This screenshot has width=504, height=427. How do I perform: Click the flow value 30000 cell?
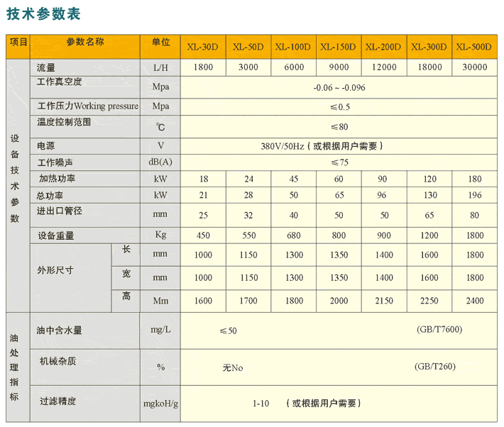474,67
